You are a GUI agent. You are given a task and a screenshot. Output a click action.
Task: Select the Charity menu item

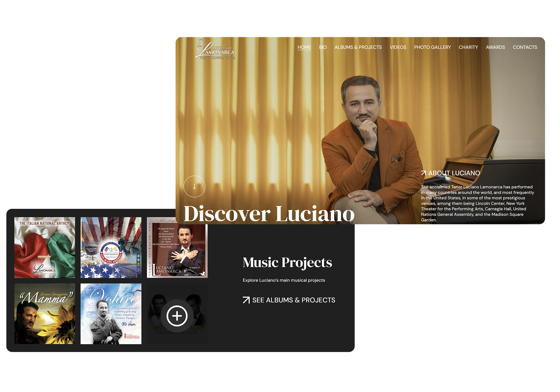tap(468, 47)
